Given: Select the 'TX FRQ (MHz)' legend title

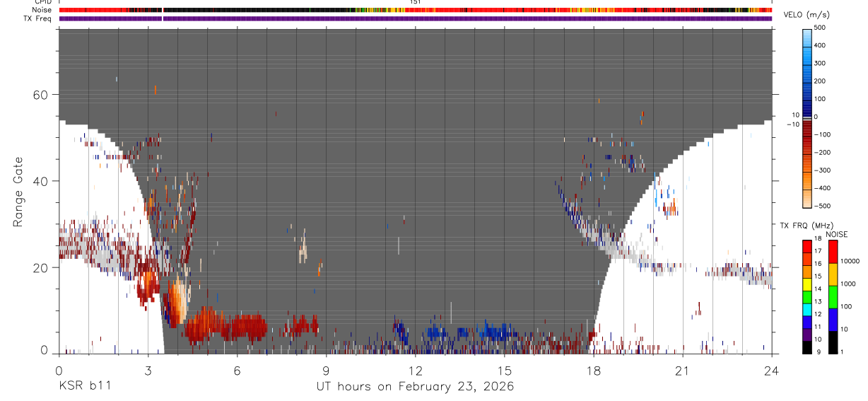Looking at the screenshot, I should [x=807, y=226].
